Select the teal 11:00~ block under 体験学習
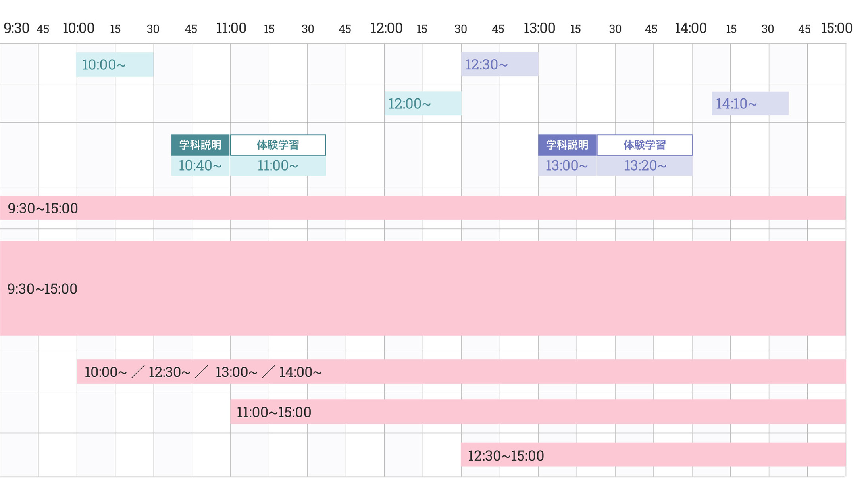 [x=278, y=165]
